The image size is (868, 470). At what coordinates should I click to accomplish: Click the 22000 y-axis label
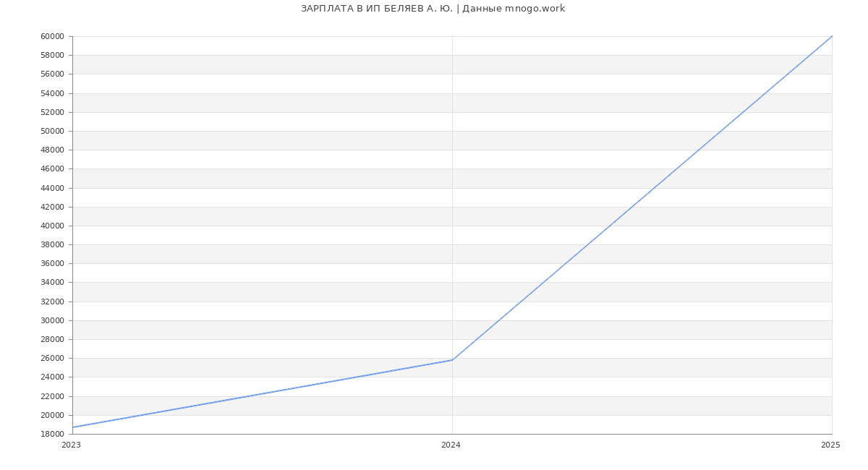[53, 396]
